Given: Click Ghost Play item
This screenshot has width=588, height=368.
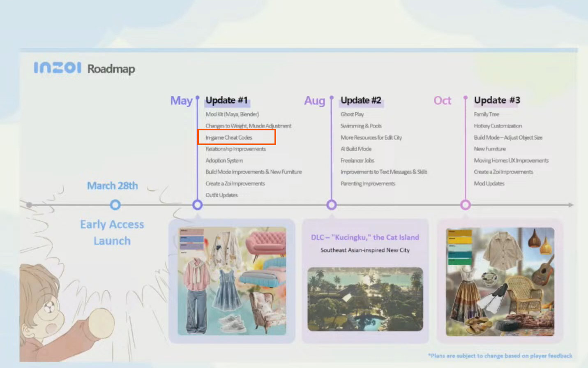Looking at the screenshot, I should click(352, 114).
